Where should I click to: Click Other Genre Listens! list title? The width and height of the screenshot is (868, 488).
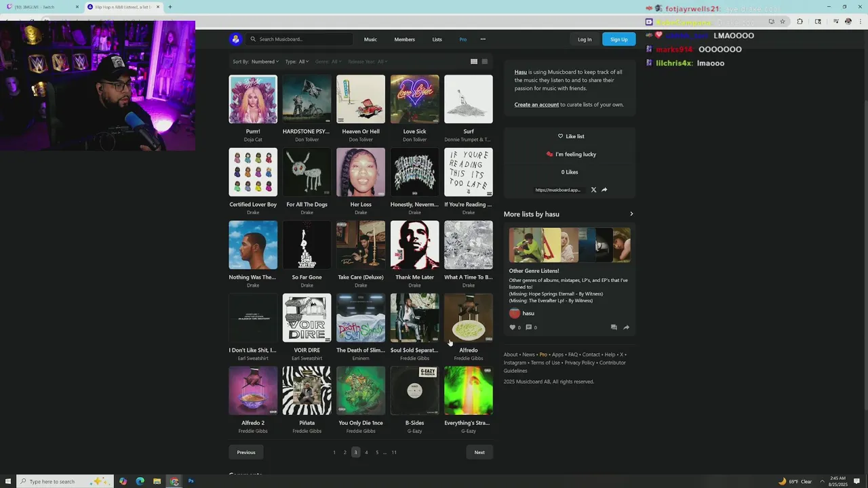[534, 271]
